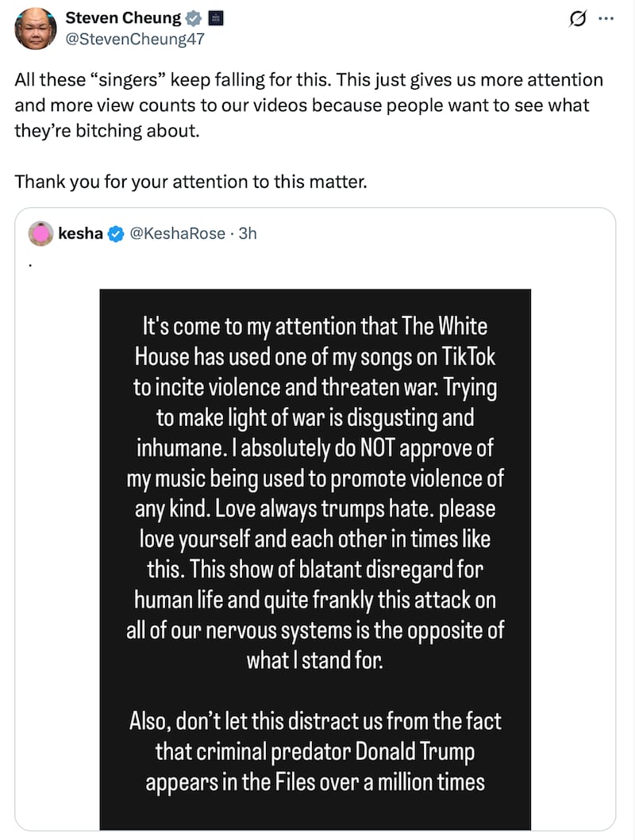
Task: Click the black statement graphic in the quote
Action: 316,555
